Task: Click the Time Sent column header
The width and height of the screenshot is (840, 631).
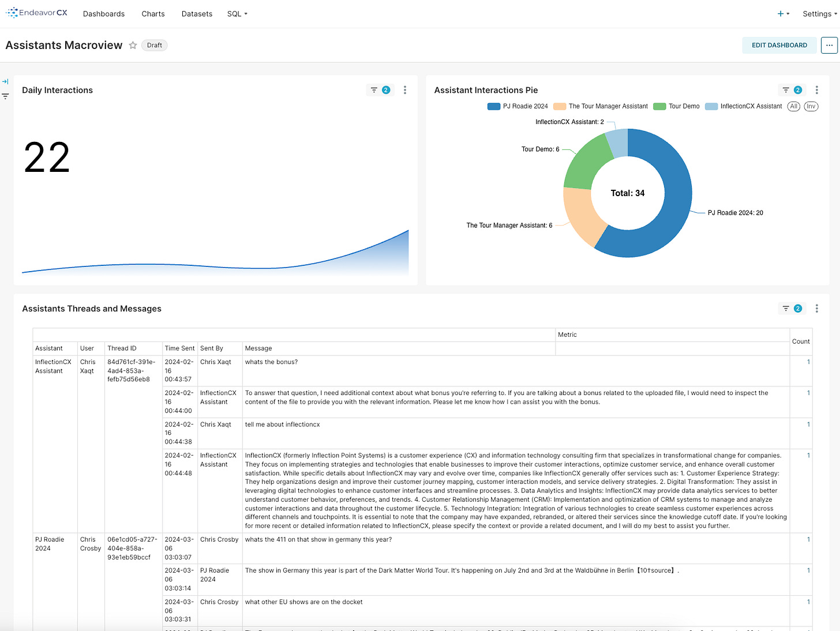Action: pos(179,348)
